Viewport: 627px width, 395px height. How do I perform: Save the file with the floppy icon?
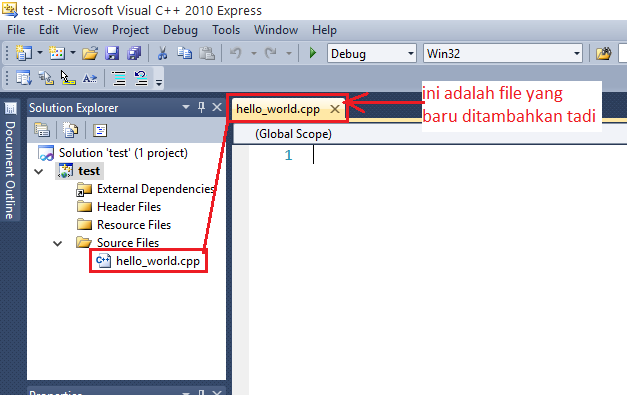pyautogui.click(x=112, y=53)
